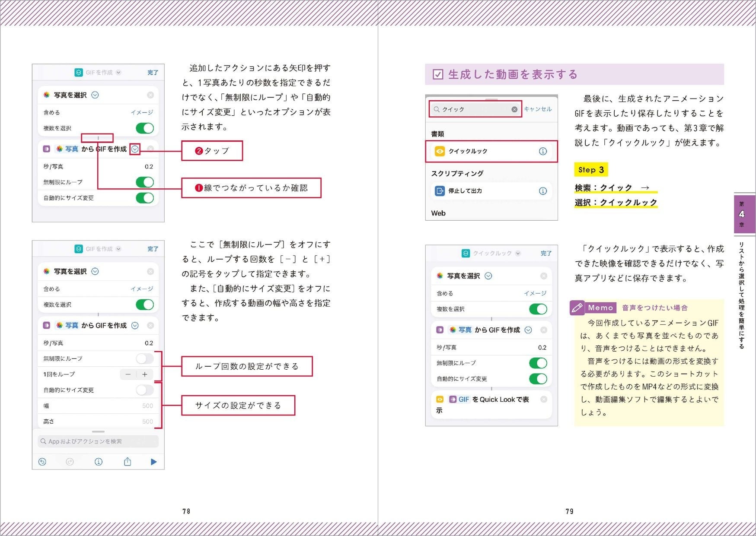Expand 写真からGIFを作成 chevron in the screenshot with the search bar
The height and width of the screenshot is (536, 756).
point(135,326)
